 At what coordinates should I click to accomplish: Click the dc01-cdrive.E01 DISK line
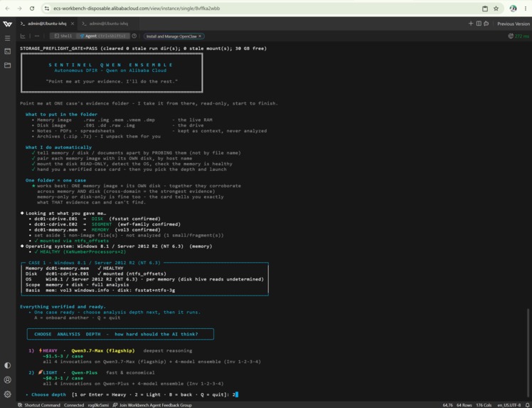pyautogui.click(x=97, y=219)
